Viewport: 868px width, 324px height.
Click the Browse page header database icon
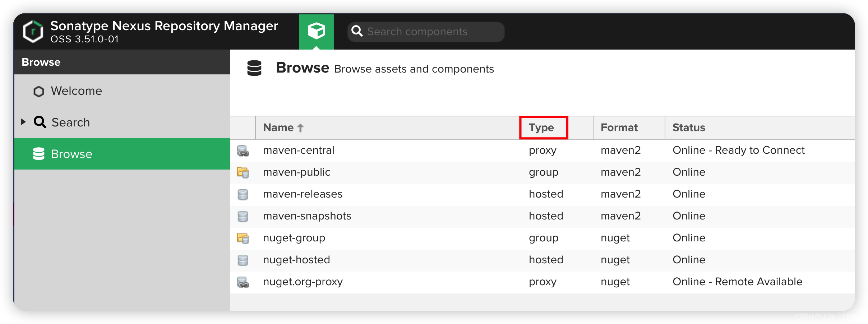click(254, 68)
